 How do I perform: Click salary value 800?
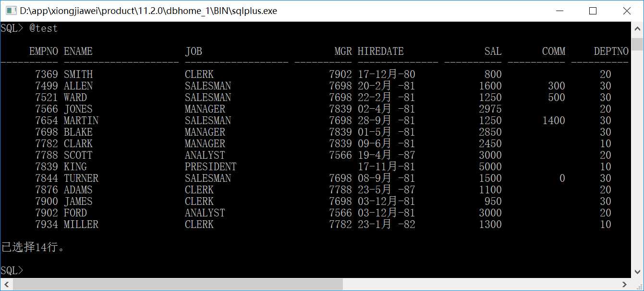(493, 75)
